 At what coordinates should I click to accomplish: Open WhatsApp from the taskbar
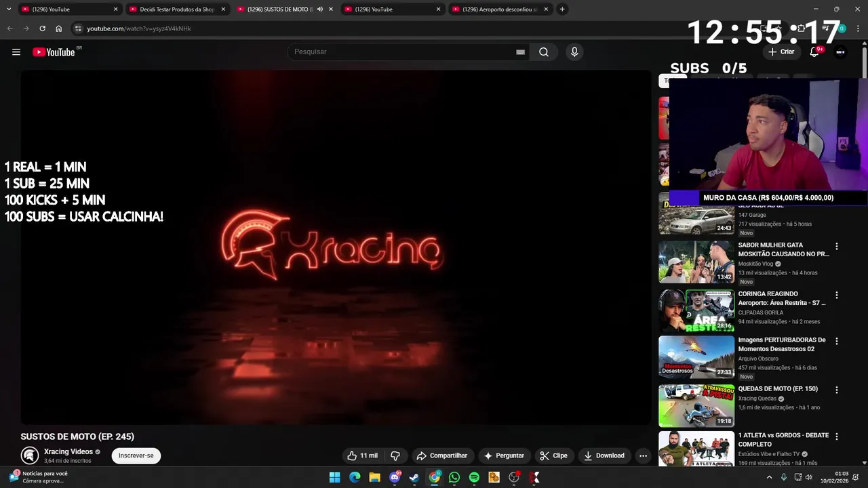[x=454, y=478]
